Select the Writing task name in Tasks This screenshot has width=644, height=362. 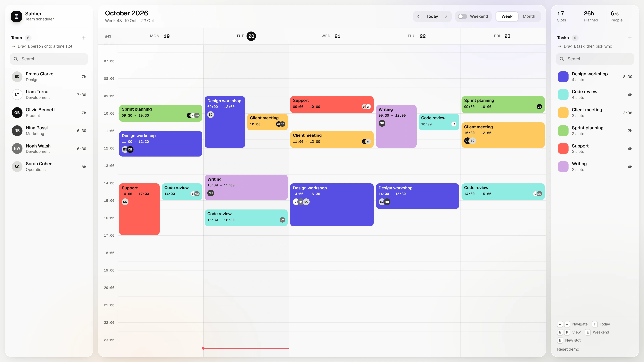pos(579,164)
